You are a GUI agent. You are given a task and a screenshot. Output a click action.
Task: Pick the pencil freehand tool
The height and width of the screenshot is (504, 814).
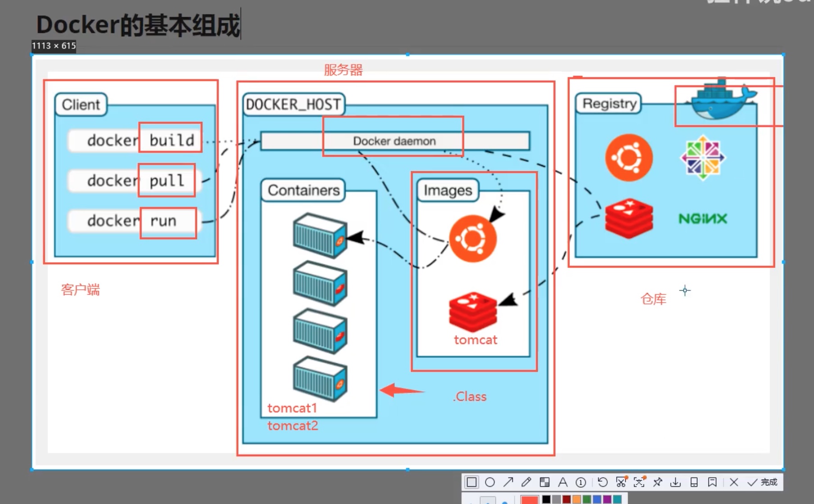526,482
